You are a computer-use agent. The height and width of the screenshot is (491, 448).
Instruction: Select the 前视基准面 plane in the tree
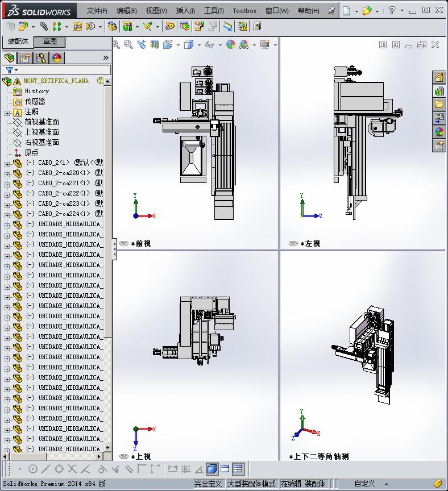(42, 122)
